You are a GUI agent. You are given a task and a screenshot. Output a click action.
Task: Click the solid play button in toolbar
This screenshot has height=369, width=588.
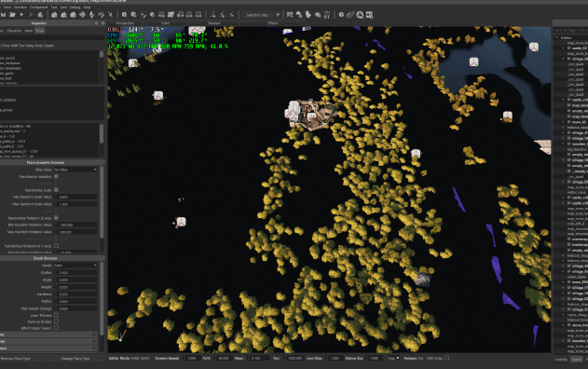coord(21,15)
